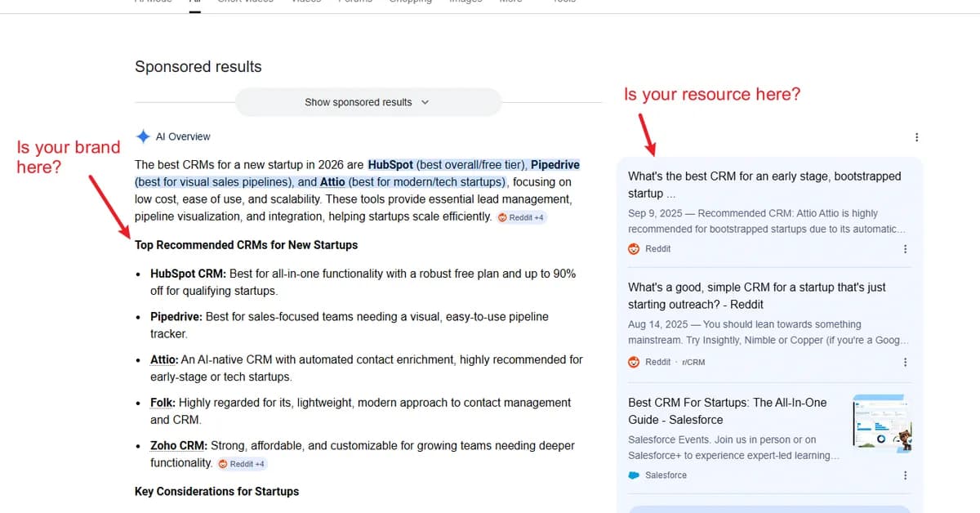
Task: Open the three-dot menu on the r/CRM card
Action: 905,361
